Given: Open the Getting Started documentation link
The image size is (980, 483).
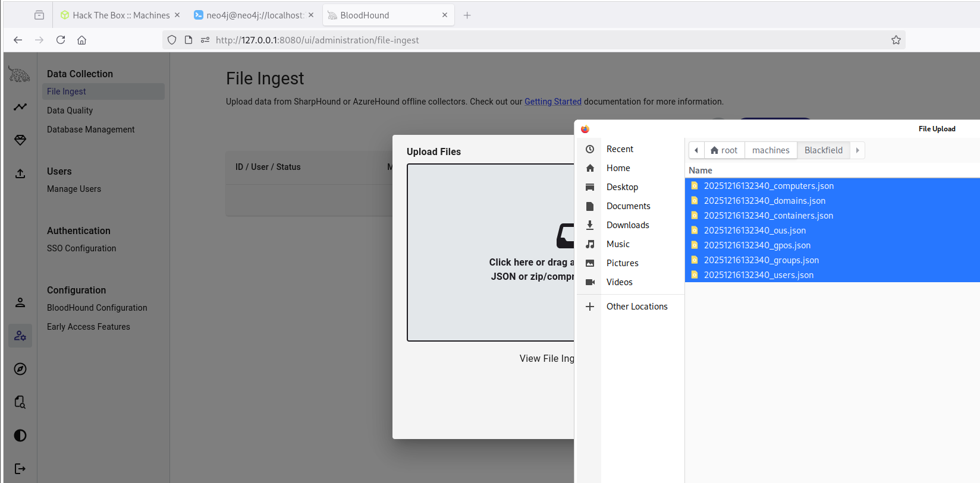Looking at the screenshot, I should click(552, 102).
